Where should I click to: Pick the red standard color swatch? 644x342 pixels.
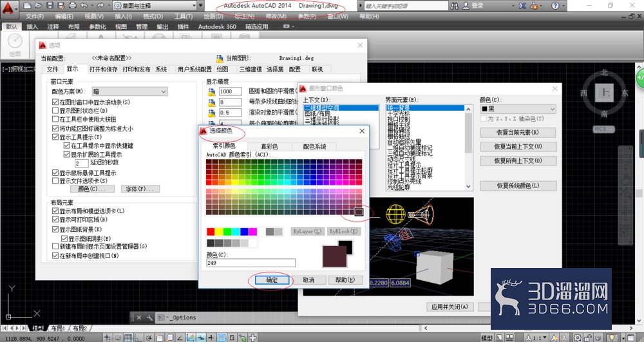point(211,232)
